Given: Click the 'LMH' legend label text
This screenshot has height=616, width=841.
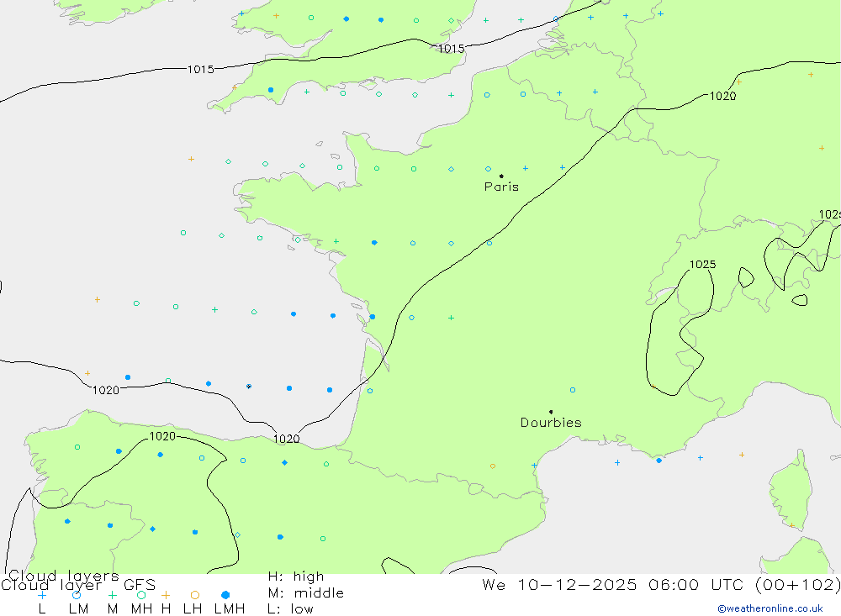Looking at the screenshot, I should (x=230, y=609).
